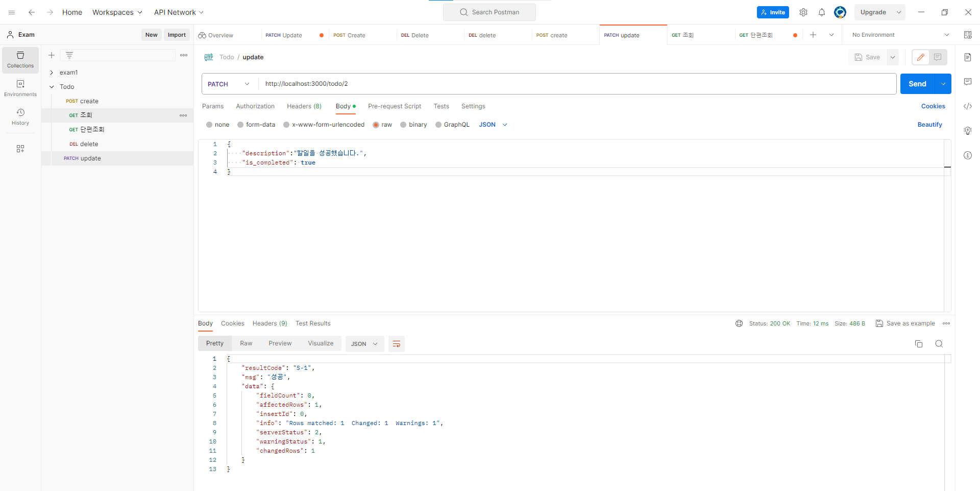The height and width of the screenshot is (491, 980).
Task: Open options for GET 조회 request
Action: pos(183,115)
